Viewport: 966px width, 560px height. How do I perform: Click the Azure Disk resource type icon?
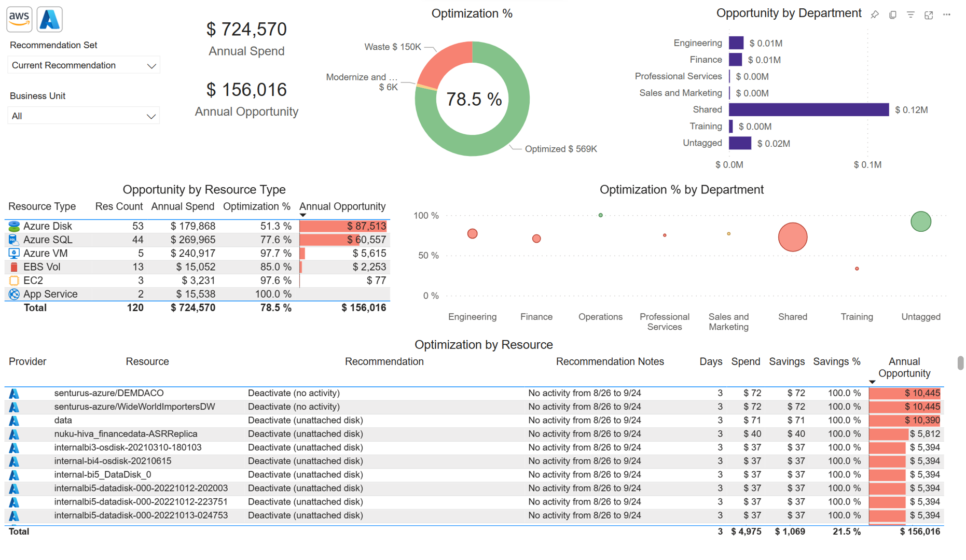(x=13, y=226)
